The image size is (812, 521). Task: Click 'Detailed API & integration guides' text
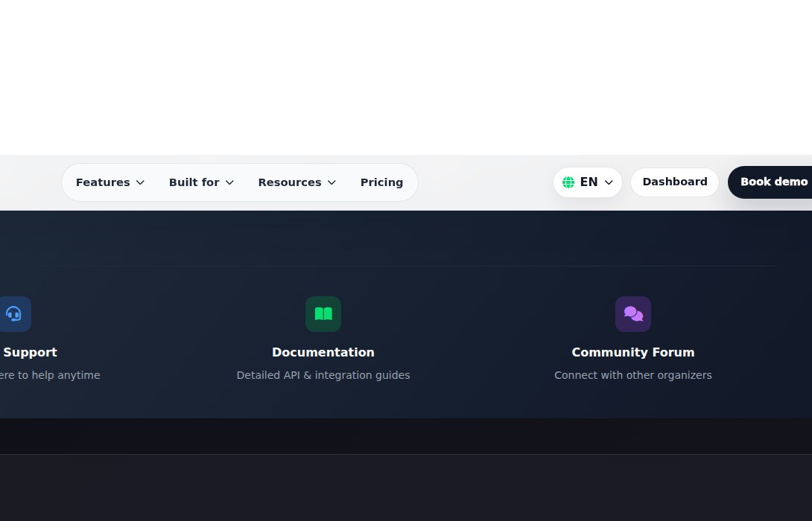coord(323,375)
